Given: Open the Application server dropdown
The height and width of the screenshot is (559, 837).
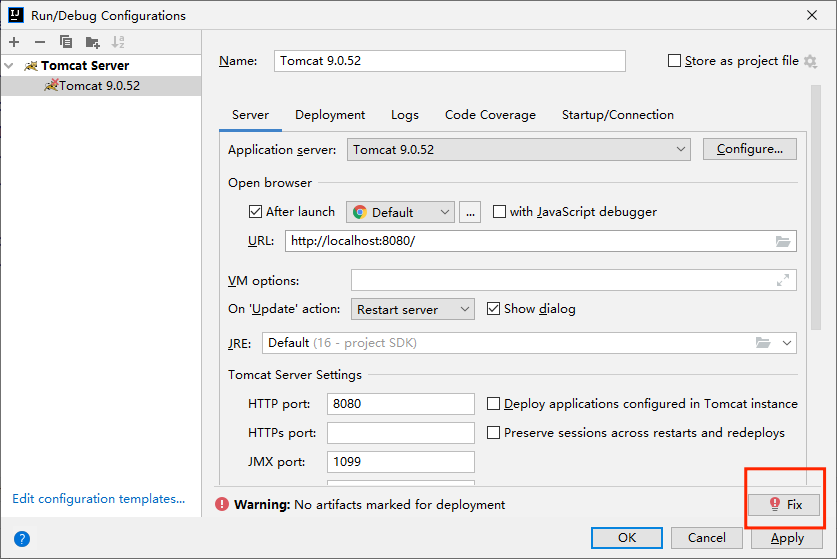Looking at the screenshot, I should [x=518, y=149].
